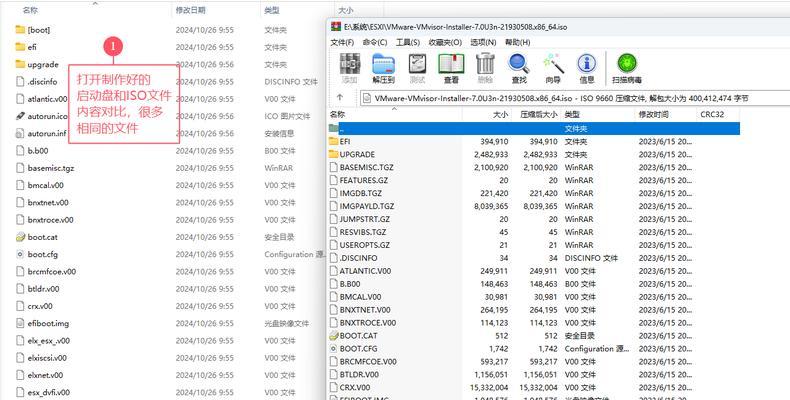This screenshot has height=400, width=790.
Task: Open the Options (选项(N)) menu
Action: coord(483,42)
